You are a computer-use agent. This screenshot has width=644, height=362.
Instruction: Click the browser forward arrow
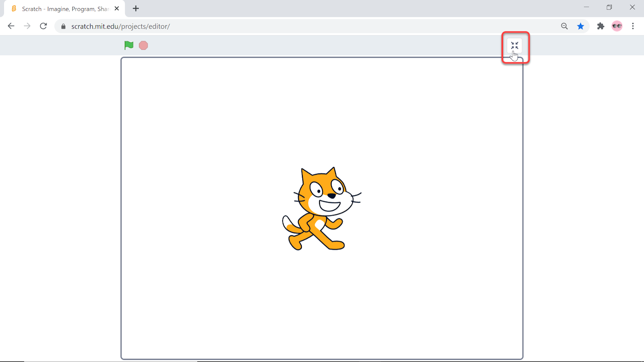(27, 26)
